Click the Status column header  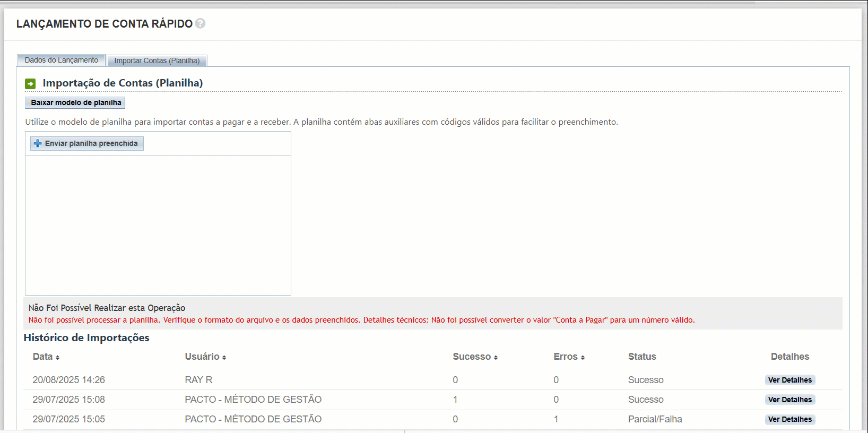tap(642, 357)
